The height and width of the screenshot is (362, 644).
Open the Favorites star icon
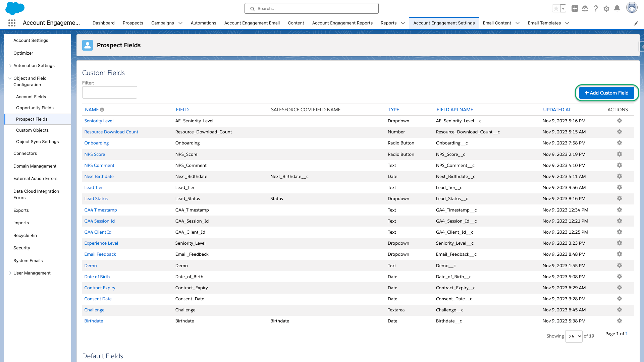click(x=556, y=9)
